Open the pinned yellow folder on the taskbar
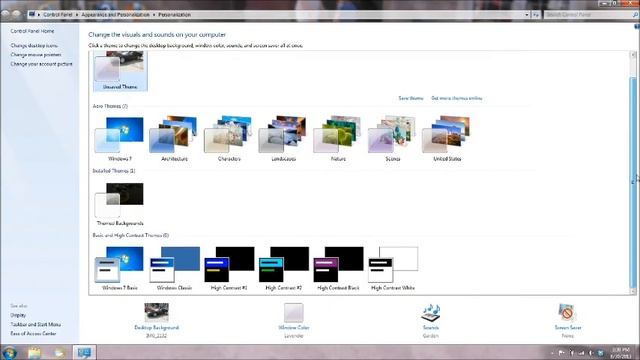Image resolution: width=640 pixels, height=360 pixels. [x=35, y=352]
